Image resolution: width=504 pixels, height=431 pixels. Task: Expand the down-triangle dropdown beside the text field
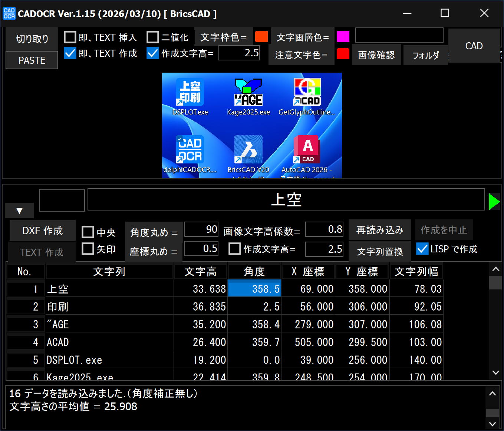[x=20, y=211]
